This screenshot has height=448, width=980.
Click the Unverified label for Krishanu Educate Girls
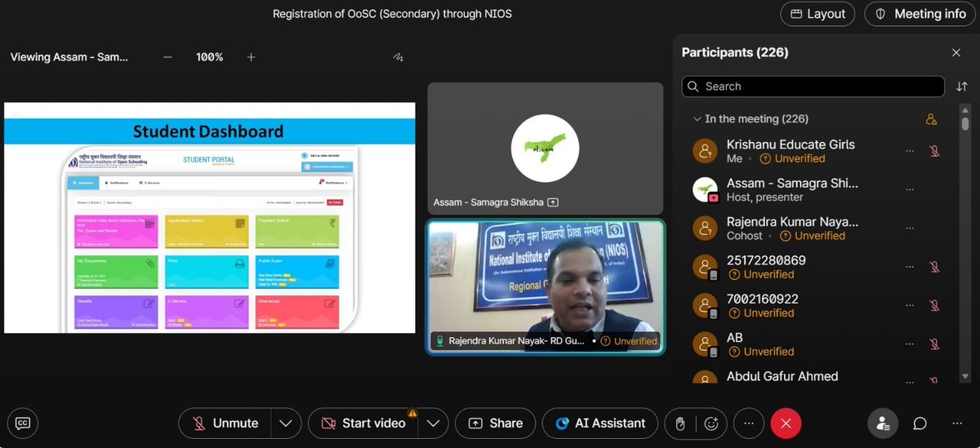click(x=792, y=158)
